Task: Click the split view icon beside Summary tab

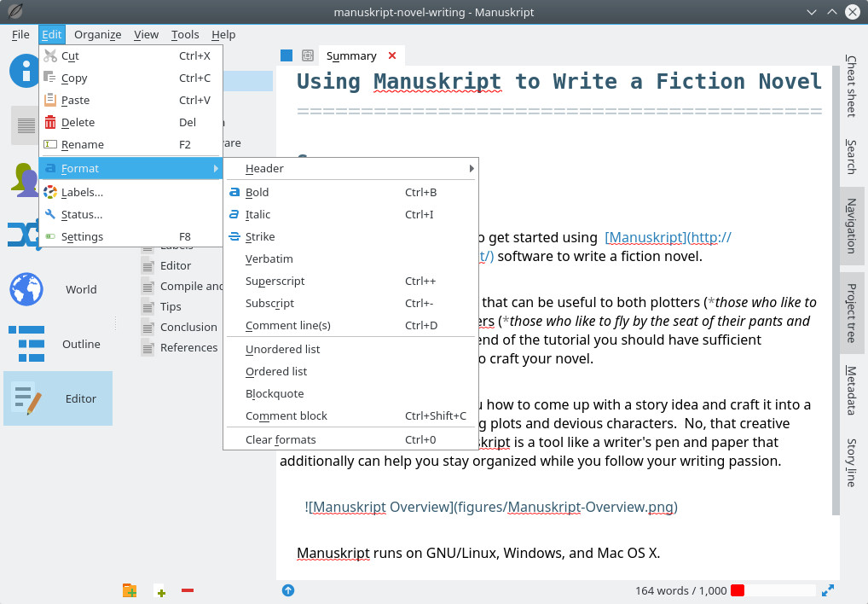Action: pos(308,55)
